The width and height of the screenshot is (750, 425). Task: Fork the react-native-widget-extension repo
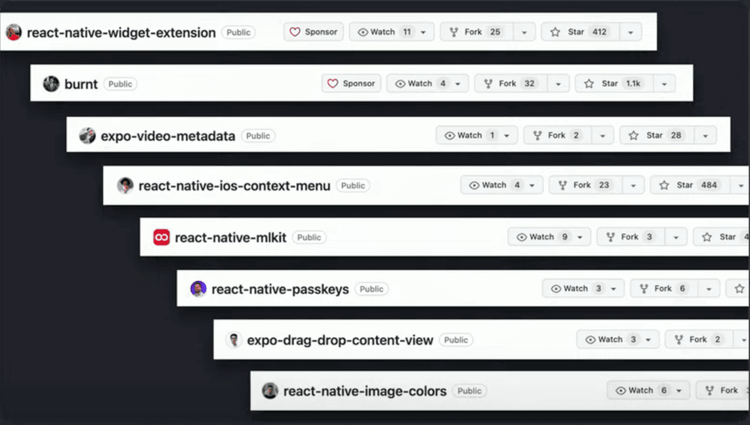pos(476,32)
